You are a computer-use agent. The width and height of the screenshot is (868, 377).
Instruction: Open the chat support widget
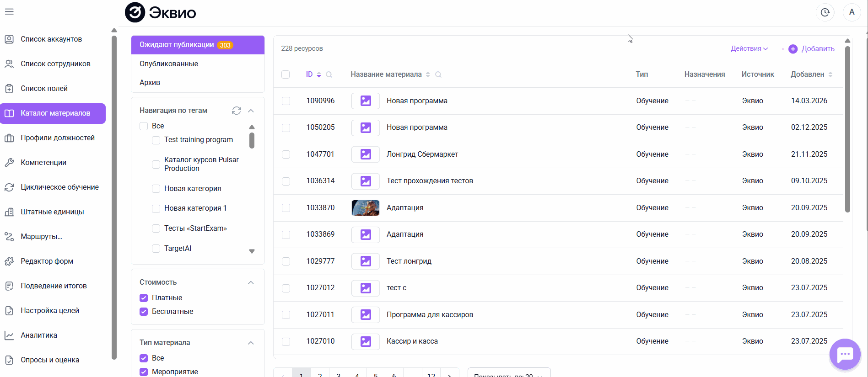[845, 354]
